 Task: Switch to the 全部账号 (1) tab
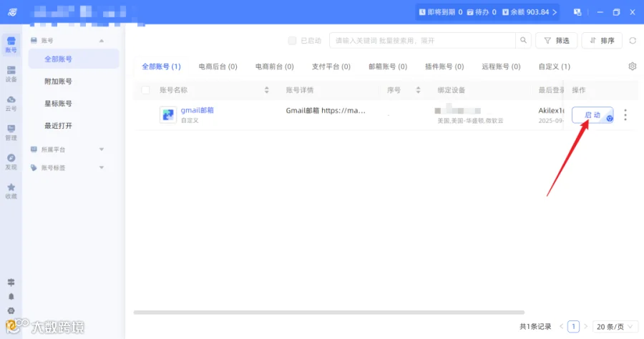(x=162, y=67)
